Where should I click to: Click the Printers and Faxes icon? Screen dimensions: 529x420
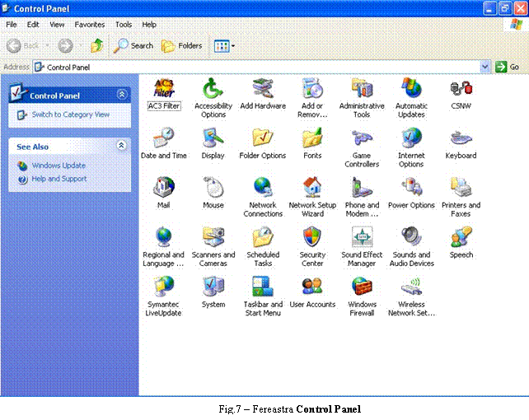tap(461, 188)
